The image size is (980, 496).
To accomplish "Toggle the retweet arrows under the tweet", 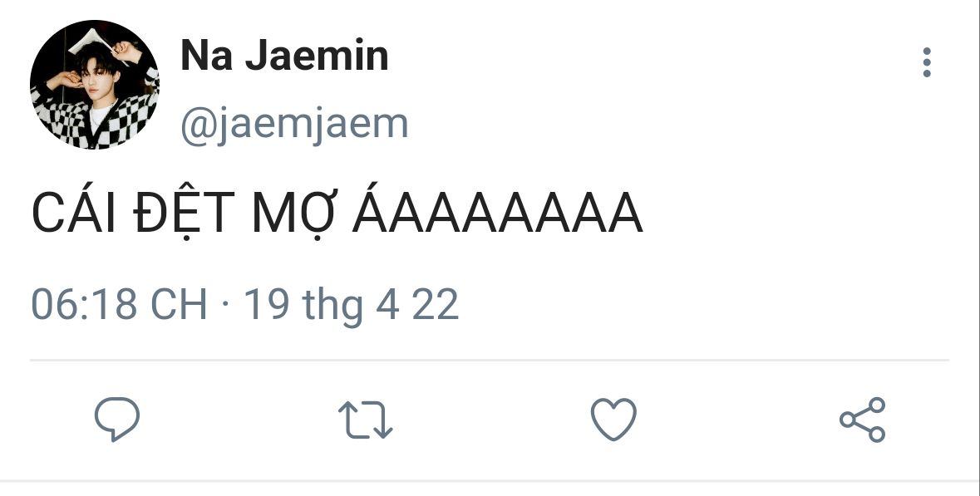I will (x=365, y=420).
